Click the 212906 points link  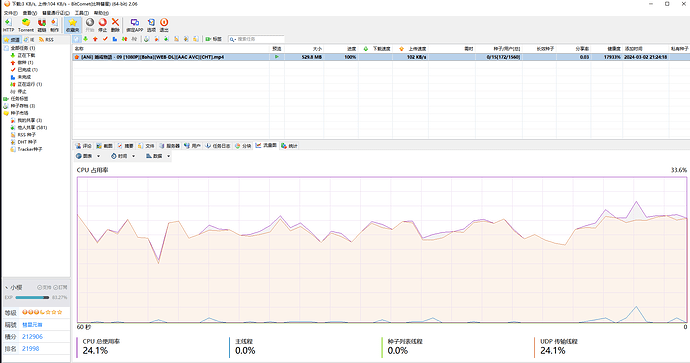[x=33, y=337]
